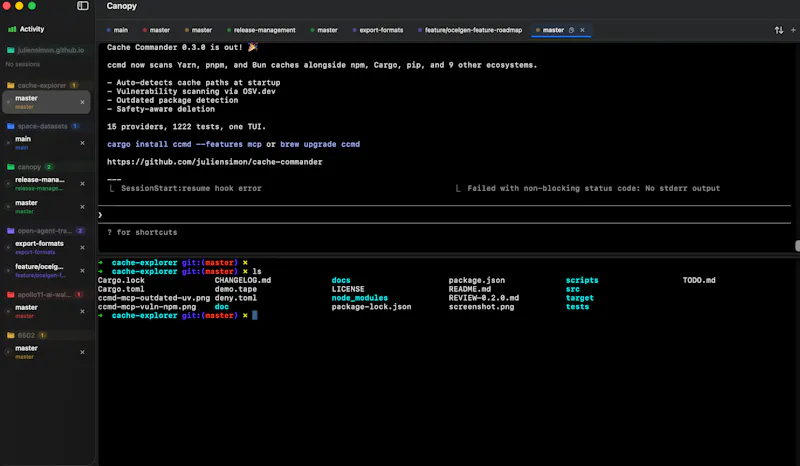Click the prompt input field above shortcuts hint
The width and height of the screenshot is (800, 466).
pos(444,215)
